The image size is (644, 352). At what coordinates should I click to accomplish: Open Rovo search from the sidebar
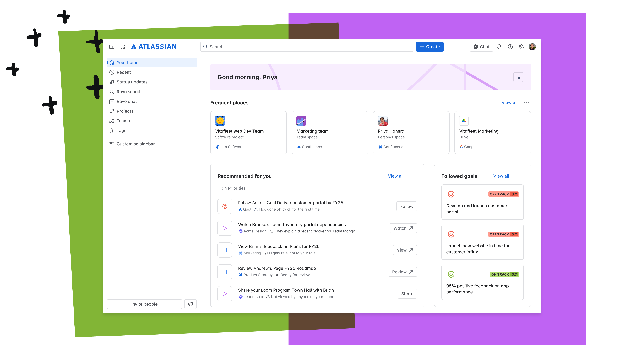point(129,92)
